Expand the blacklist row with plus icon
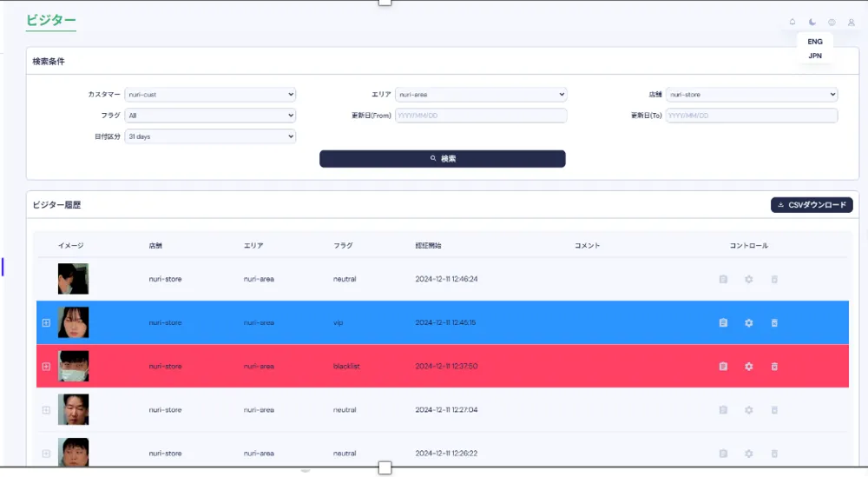The height and width of the screenshot is (477, 868). click(46, 367)
